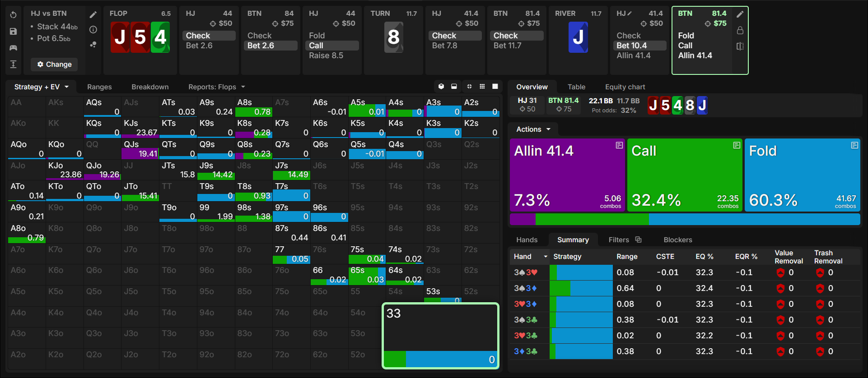Click the copy icon next to Filters
868x378 pixels.
pos(638,240)
